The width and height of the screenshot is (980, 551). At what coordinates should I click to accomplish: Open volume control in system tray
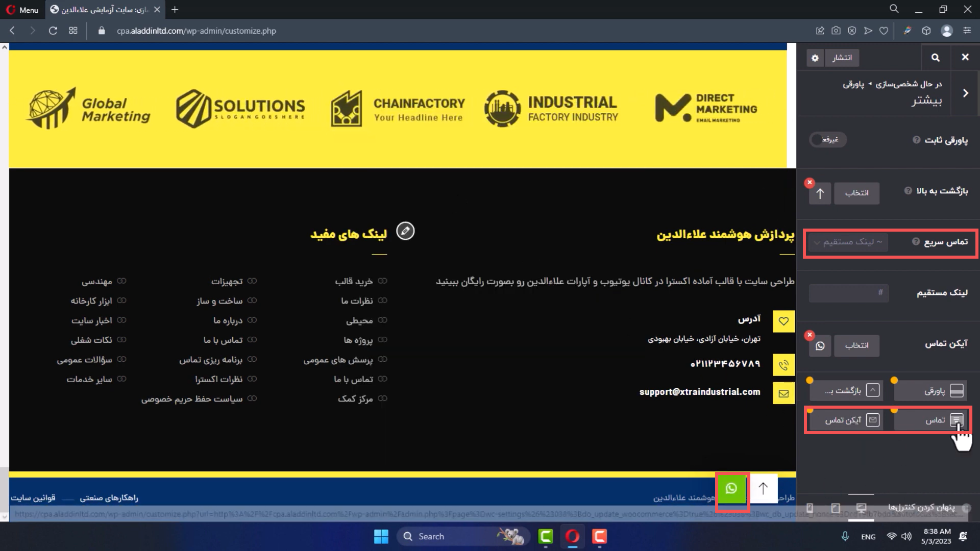[x=906, y=536]
